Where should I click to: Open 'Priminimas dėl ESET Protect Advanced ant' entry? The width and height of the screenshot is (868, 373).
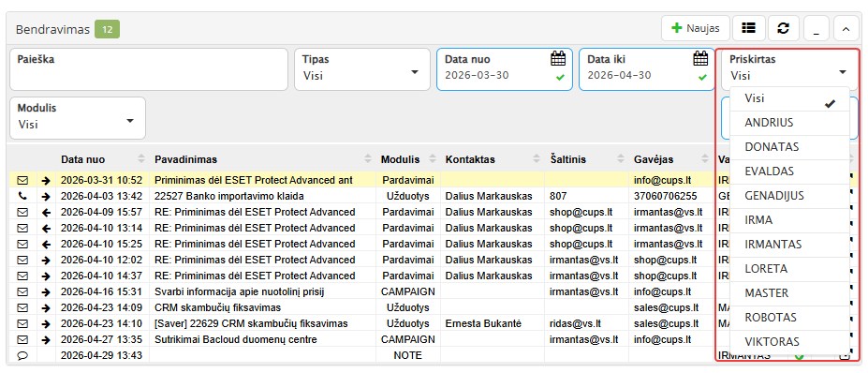point(254,180)
